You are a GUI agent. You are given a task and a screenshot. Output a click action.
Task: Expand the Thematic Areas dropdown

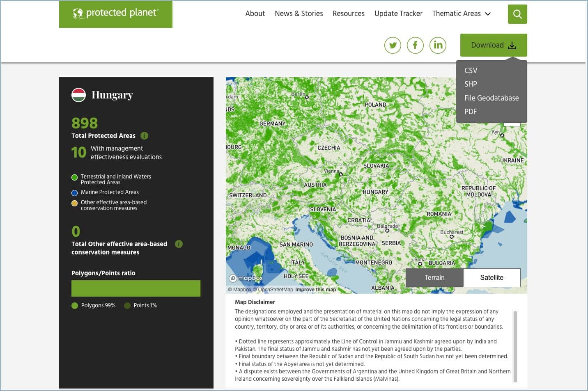461,14
